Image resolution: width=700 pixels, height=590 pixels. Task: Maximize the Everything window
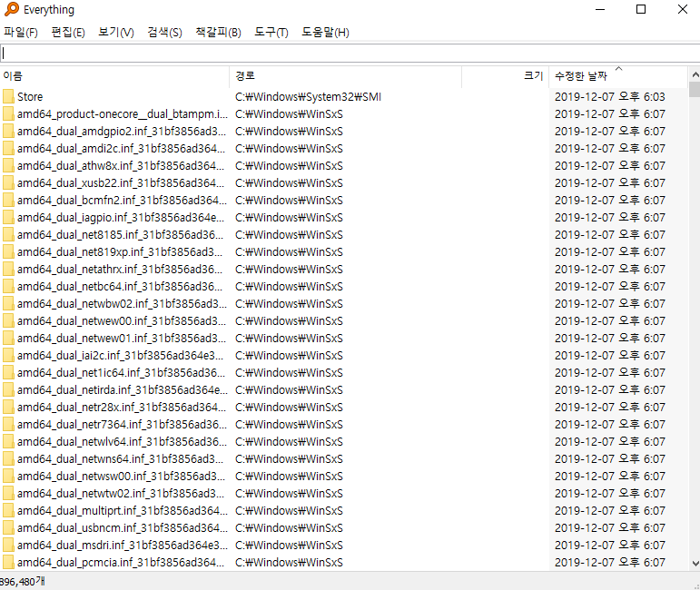tap(641, 9)
